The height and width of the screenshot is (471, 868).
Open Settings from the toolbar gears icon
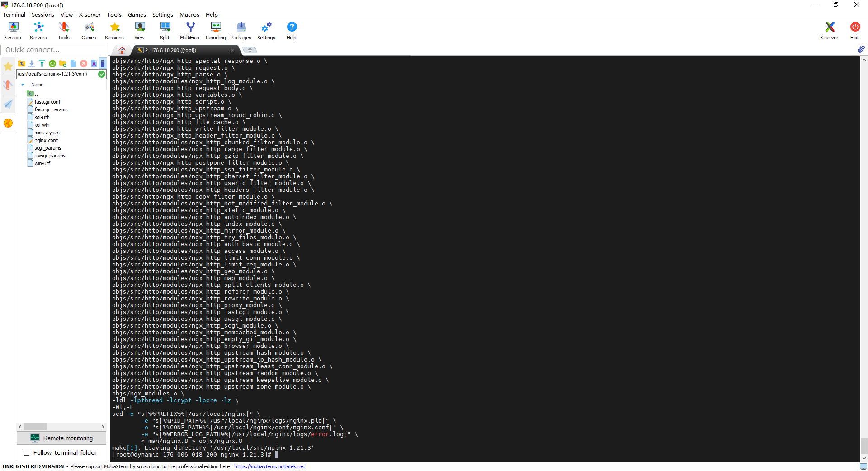coord(266,31)
